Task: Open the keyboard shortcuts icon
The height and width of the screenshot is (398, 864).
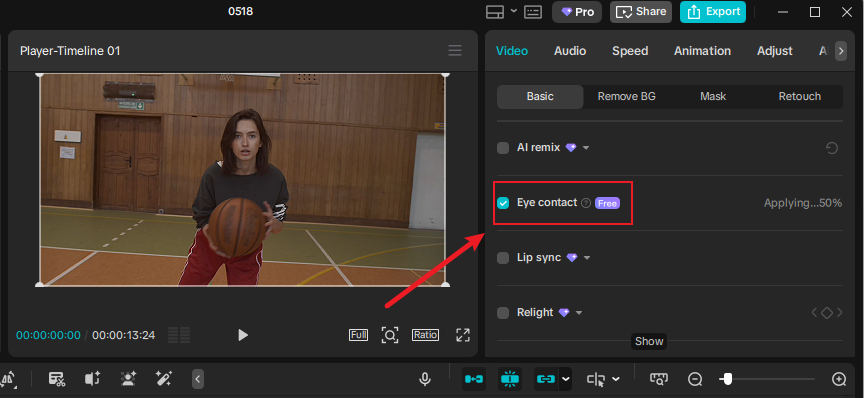Action: point(533,12)
